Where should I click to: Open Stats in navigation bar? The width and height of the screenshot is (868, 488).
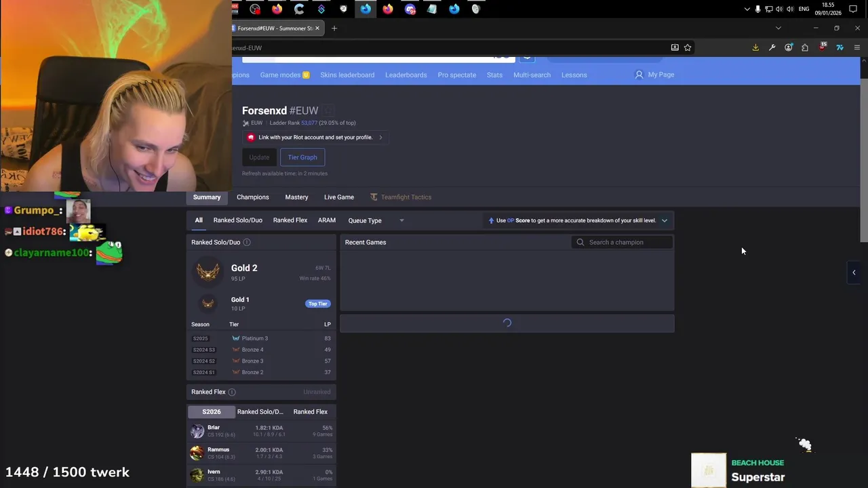click(494, 75)
